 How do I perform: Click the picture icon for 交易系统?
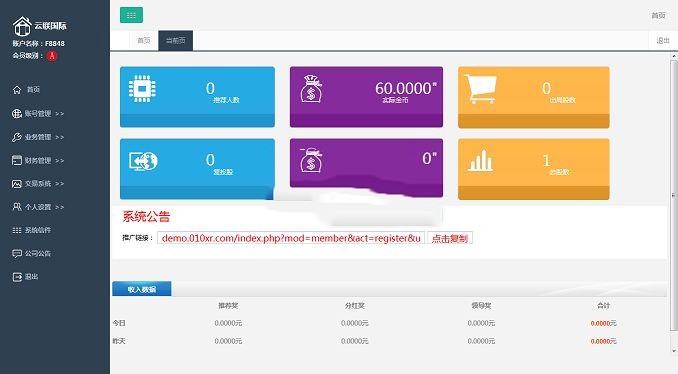17,184
